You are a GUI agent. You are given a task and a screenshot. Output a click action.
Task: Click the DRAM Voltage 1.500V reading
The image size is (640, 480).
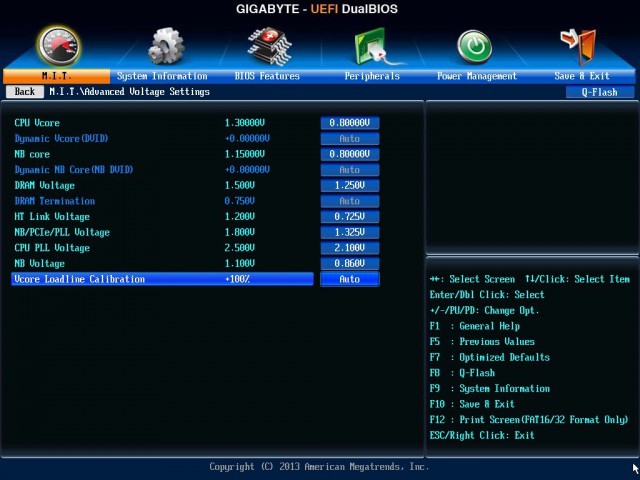click(x=240, y=185)
